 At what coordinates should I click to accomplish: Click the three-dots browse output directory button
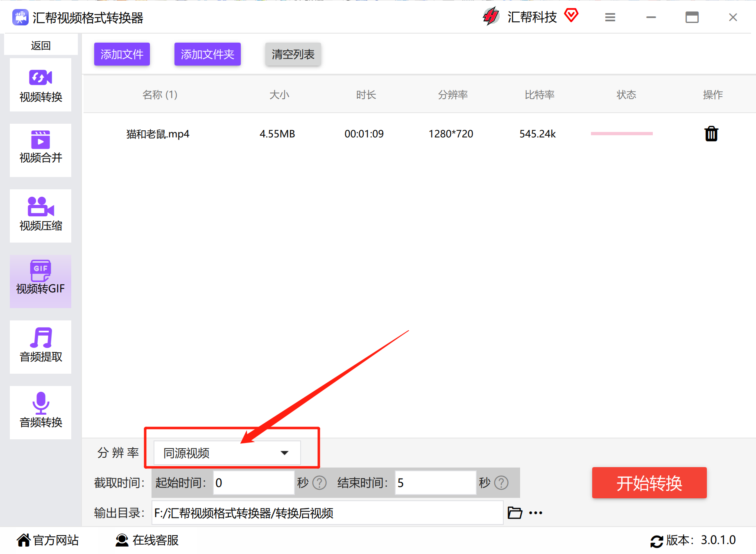(x=536, y=513)
